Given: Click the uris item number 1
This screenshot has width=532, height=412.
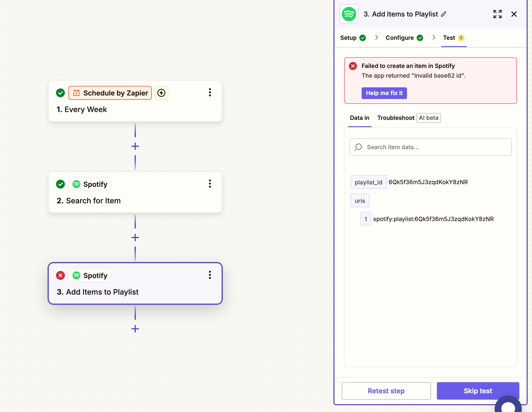Looking at the screenshot, I should 366,219.
